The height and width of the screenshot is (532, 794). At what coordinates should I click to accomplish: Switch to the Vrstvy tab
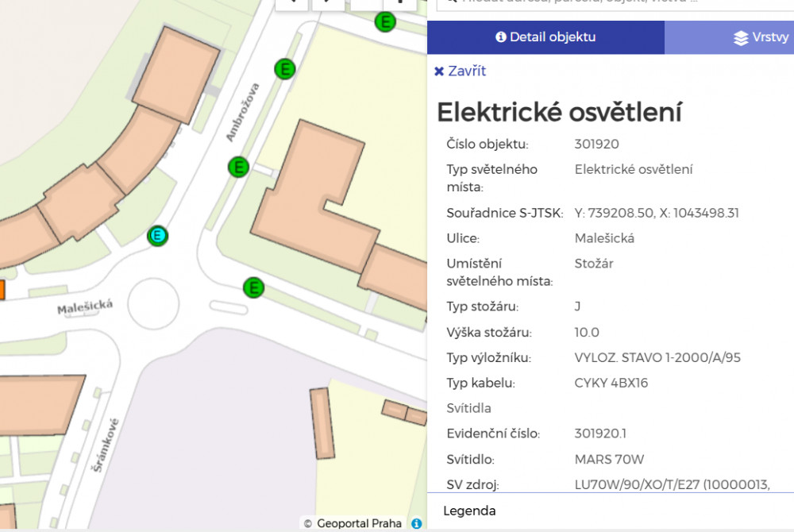(761, 37)
